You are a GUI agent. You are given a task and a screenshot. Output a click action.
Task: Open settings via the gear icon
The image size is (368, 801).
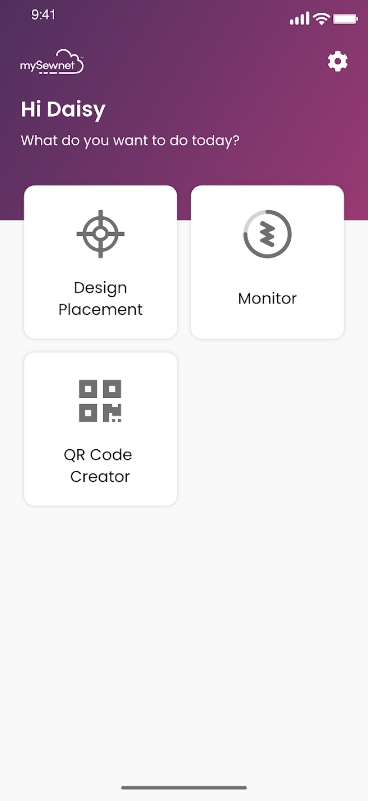[338, 62]
